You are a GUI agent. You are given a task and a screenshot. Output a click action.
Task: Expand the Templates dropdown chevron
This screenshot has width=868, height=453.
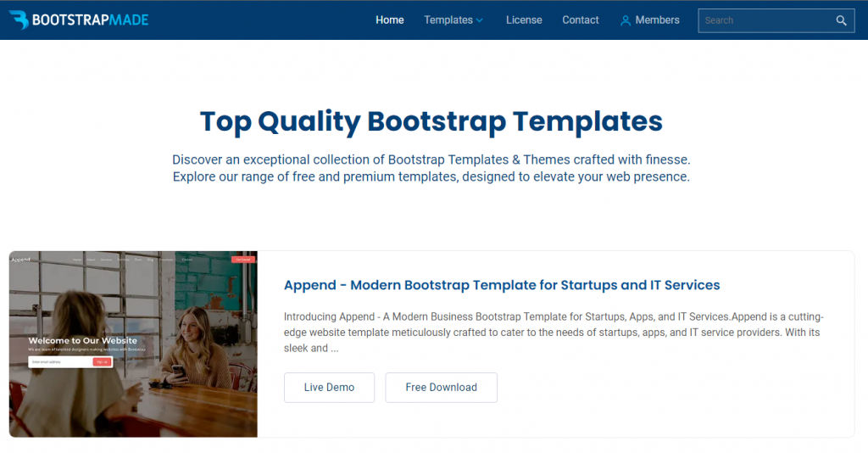tap(480, 20)
